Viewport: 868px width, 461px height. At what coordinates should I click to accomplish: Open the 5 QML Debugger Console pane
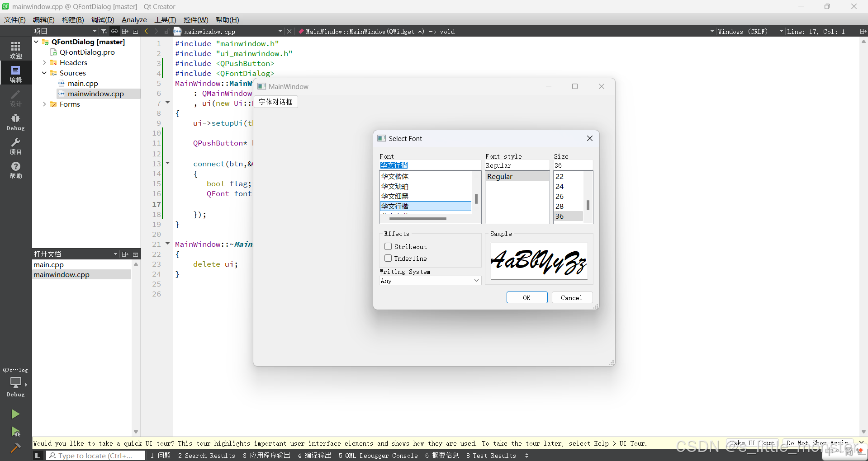(378, 456)
